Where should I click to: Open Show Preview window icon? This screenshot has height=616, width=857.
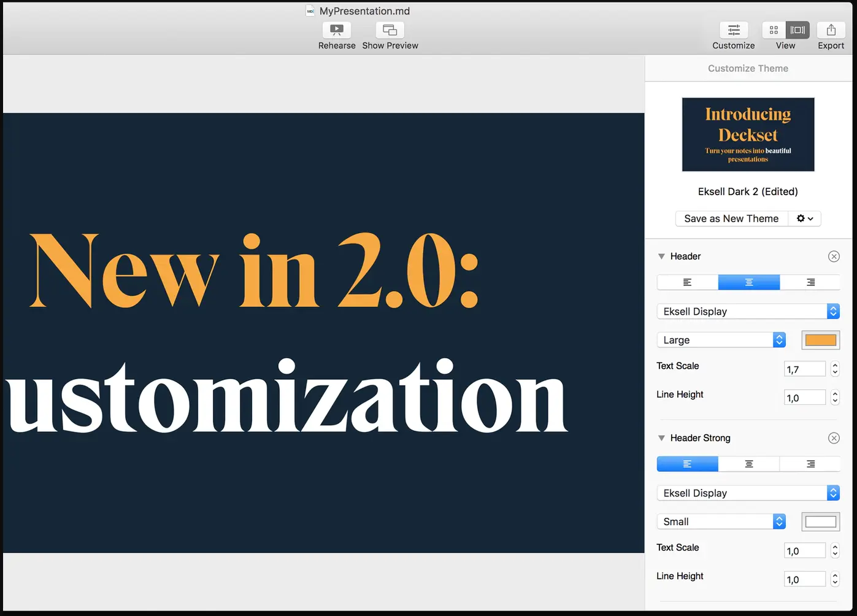[390, 30]
